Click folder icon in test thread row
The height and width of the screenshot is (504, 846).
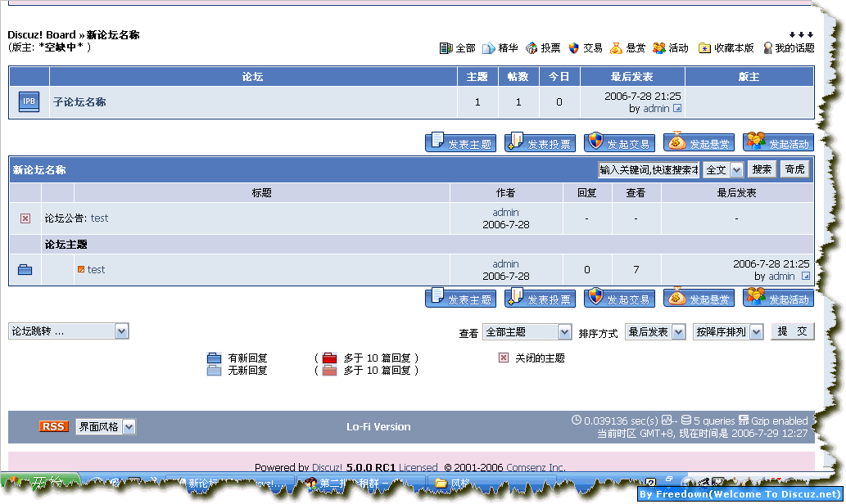(25, 269)
